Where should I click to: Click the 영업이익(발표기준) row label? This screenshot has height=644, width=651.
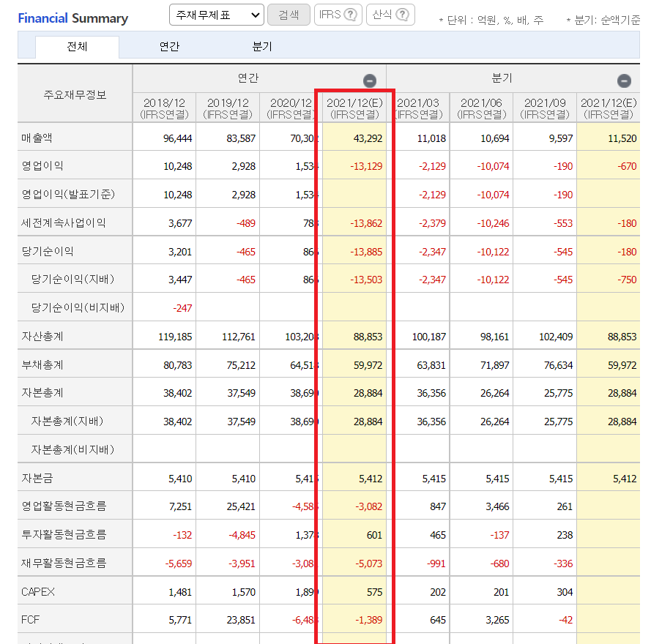pos(68,194)
